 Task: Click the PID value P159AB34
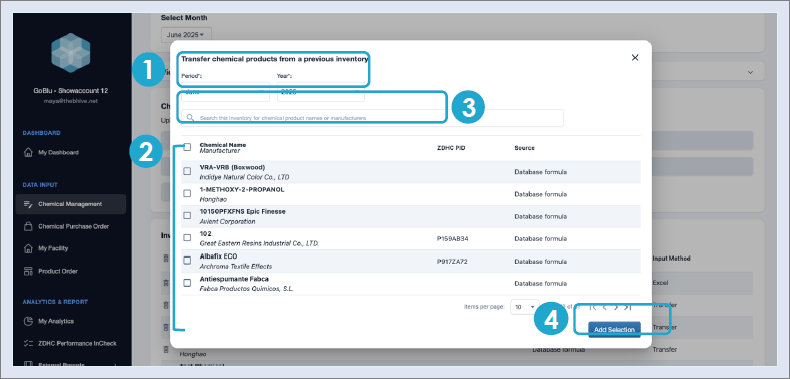click(452, 238)
